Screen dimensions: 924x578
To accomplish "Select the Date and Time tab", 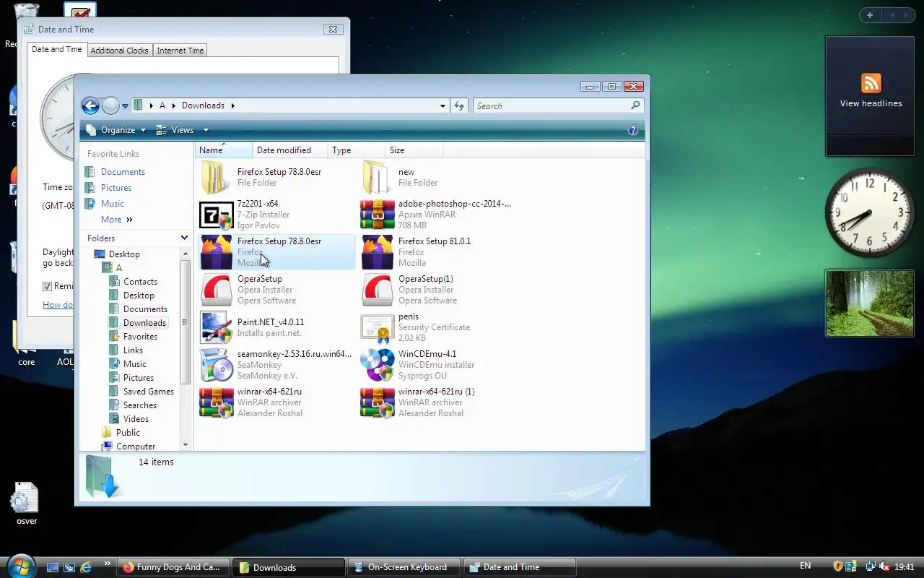I will (57, 49).
